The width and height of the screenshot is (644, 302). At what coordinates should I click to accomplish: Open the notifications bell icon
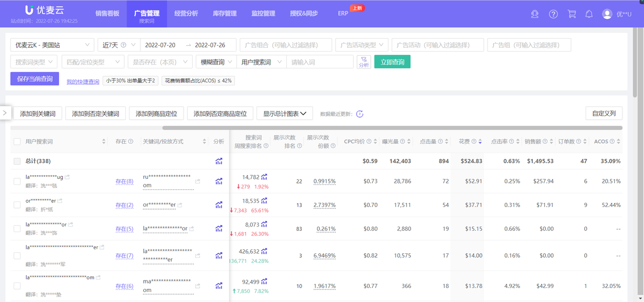(589, 14)
